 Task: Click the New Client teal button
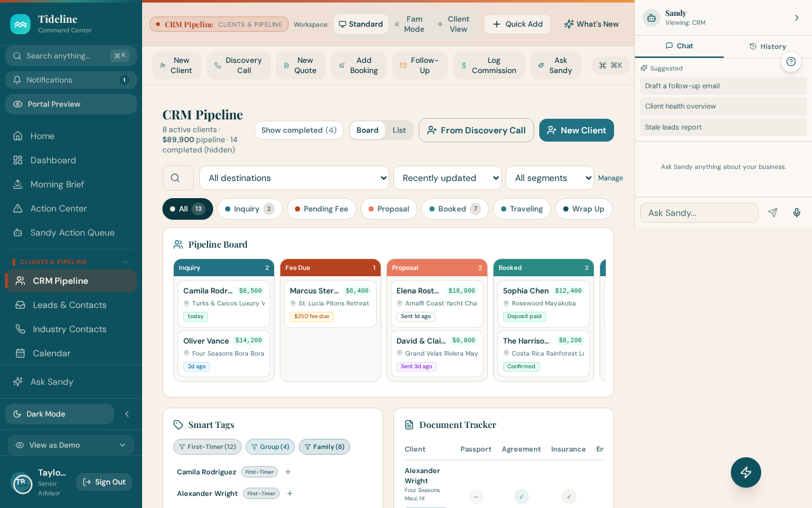(x=577, y=130)
